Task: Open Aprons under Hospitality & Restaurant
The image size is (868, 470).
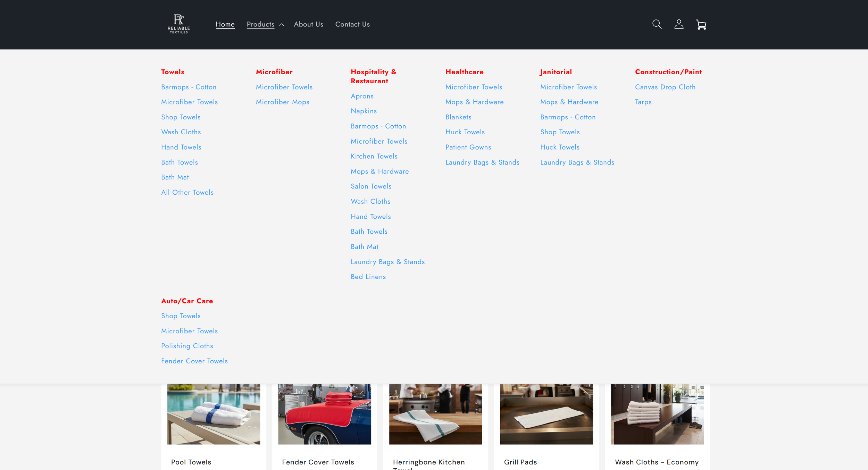Action: click(362, 96)
